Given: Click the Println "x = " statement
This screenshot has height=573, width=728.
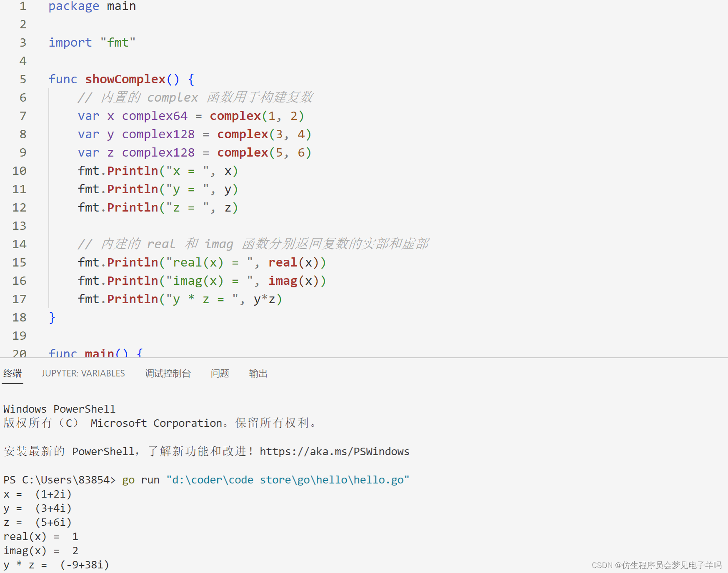Looking at the screenshot, I should click(x=158, y=171).
